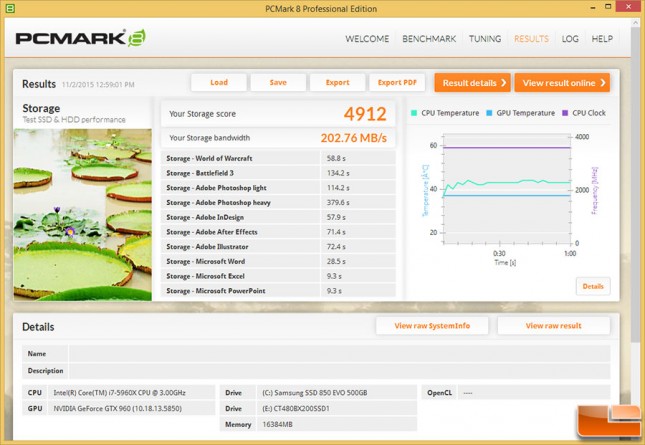Switch to the BENCHMARK tab

[x=429, y=39]
